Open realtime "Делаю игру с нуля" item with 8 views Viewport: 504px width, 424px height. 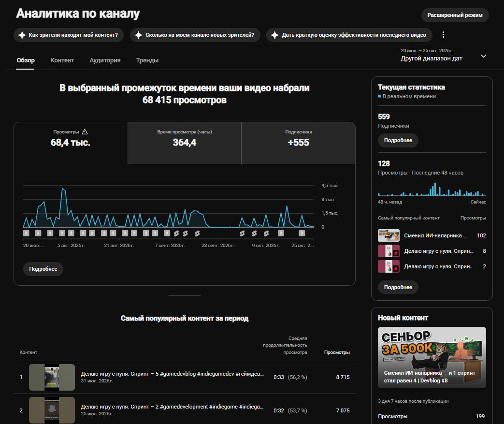tap(432, 251)
